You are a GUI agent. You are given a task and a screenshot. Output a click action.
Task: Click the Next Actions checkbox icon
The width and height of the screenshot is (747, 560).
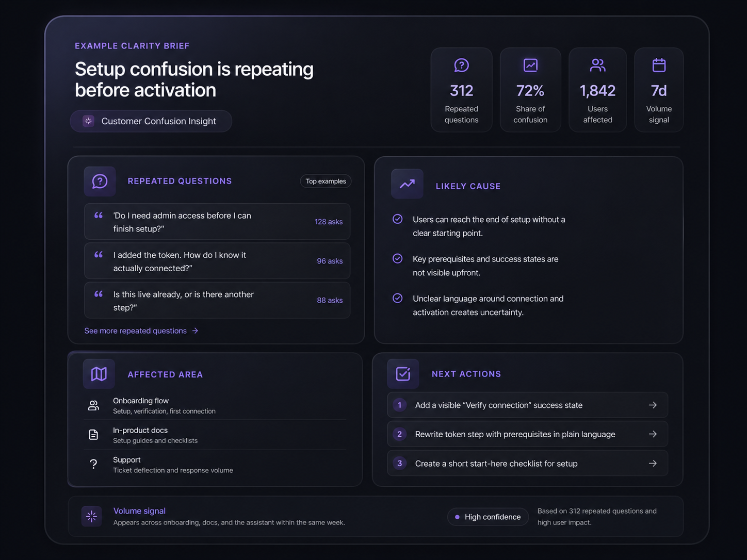403,374
